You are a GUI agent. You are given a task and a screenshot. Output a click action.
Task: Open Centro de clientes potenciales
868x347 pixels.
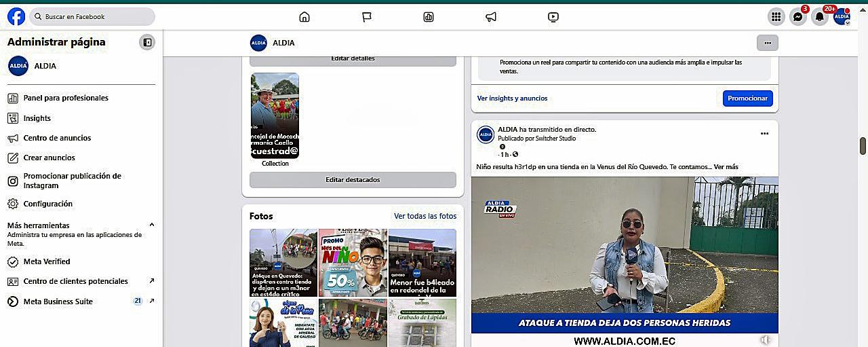[x=81, y=281]
